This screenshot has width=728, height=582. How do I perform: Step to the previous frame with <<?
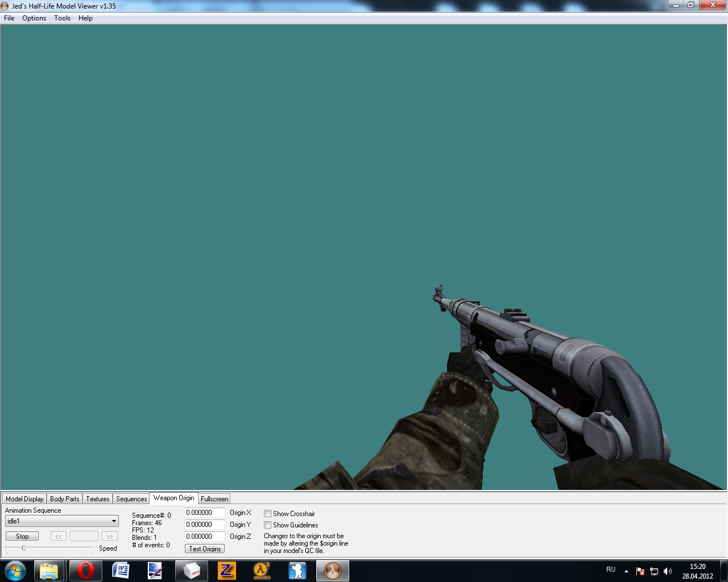point(59,537)
